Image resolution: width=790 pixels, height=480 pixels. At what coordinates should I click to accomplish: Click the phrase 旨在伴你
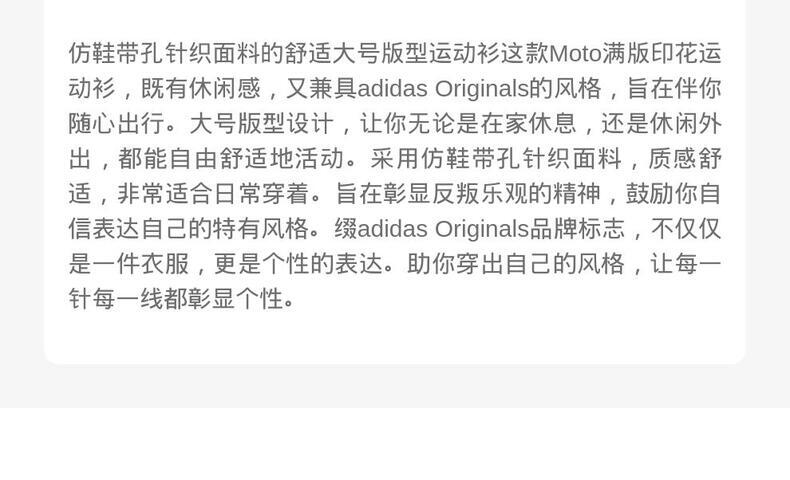(x=674, y=89)
